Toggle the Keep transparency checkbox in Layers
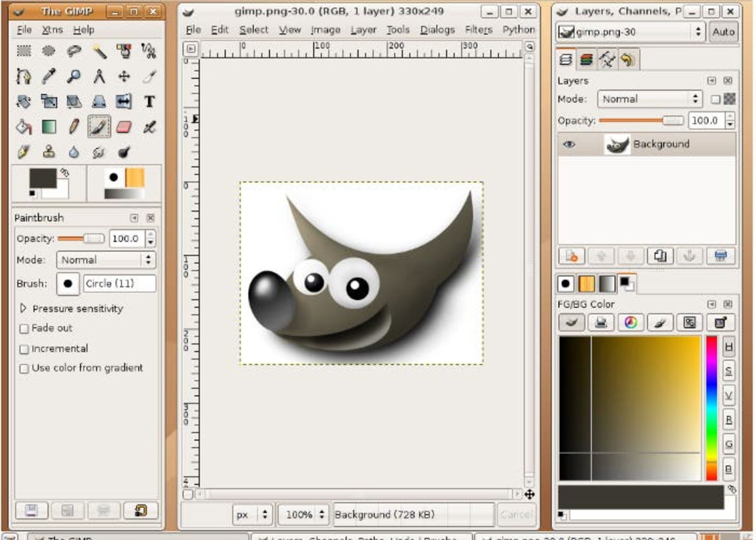Viewport: 756px width, 540px height. [715, 99]
